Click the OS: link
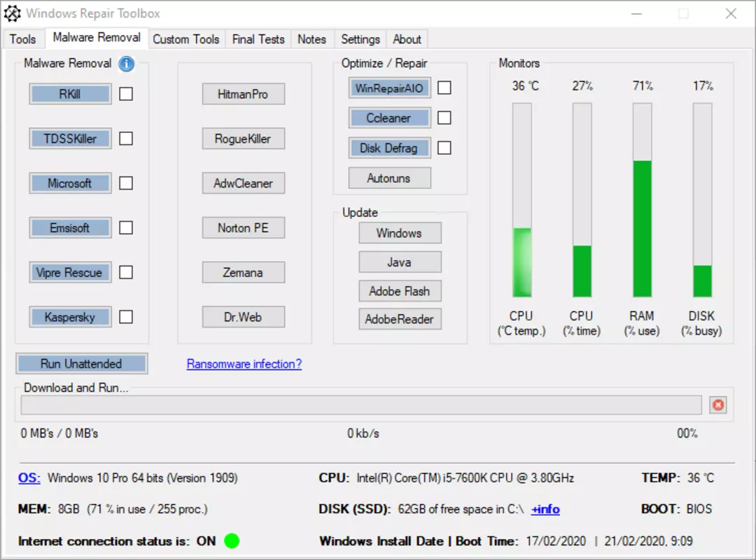Screen dimensions: 756x560 coord(29,477)
